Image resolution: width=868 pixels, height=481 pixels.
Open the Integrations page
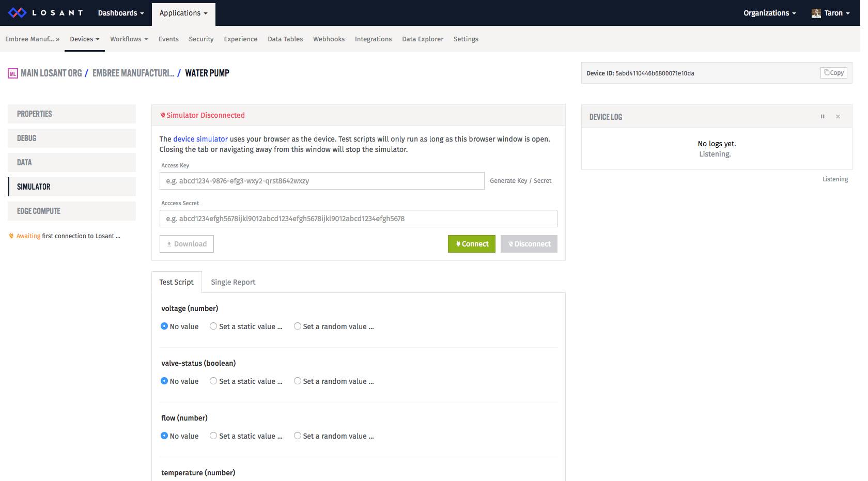[373, 39]
